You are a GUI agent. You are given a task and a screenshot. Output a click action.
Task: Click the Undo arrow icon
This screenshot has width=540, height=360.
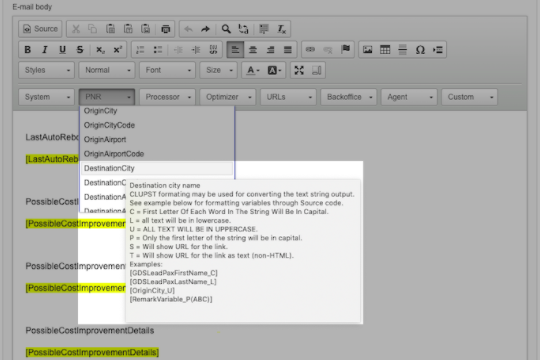pos(188,29)
